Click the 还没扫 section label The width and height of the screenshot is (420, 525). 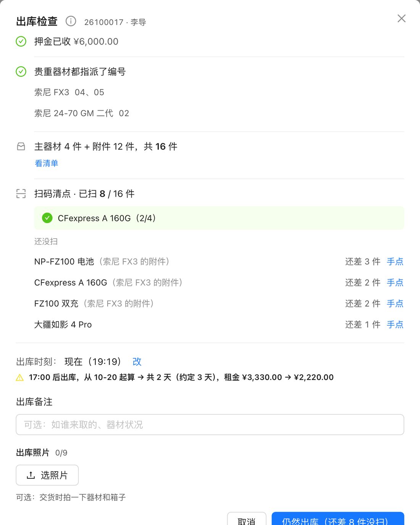point(46,241)
